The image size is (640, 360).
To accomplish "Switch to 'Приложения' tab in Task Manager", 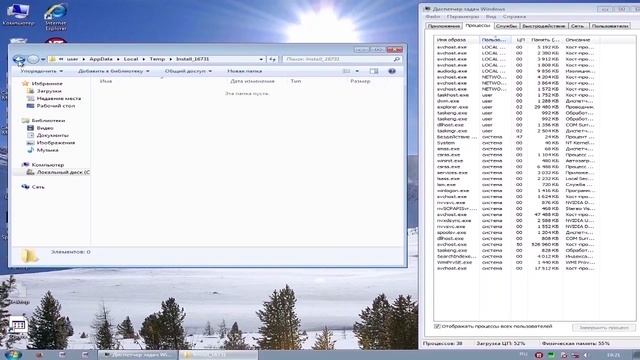I will [444, 26].
